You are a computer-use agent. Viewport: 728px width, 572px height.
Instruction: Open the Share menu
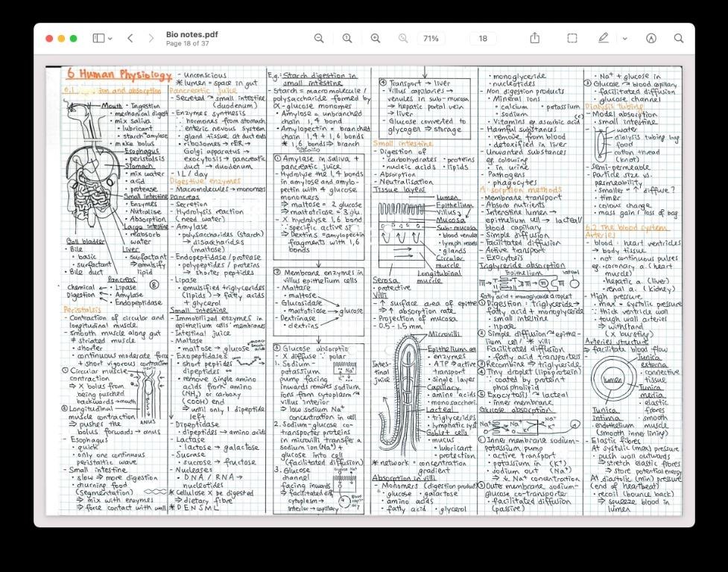coord(536,38)
